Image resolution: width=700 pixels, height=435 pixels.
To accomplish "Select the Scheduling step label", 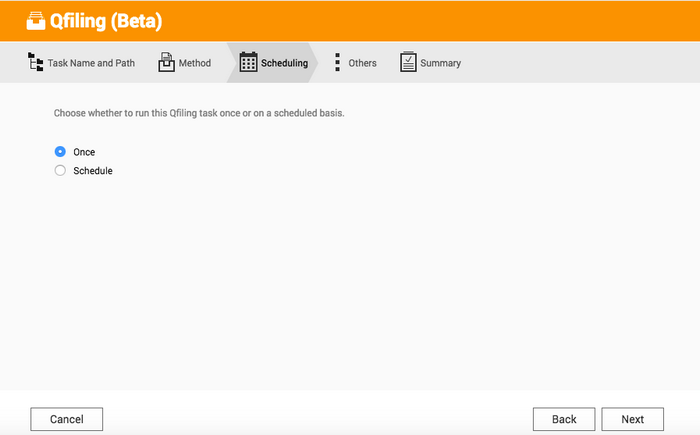I will pos(284,63).
